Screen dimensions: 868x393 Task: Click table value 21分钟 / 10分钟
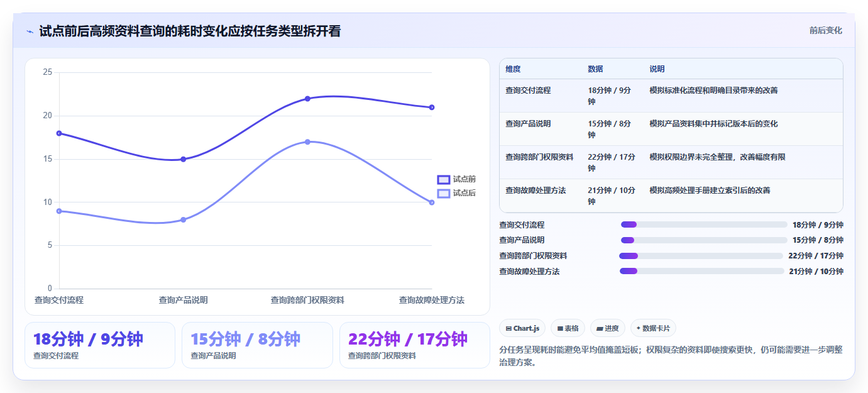point(612,196)
